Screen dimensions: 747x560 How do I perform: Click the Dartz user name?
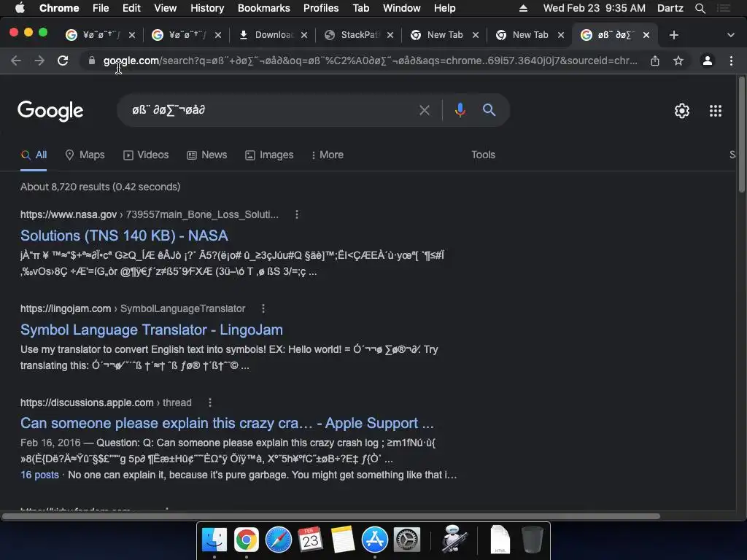pos(670,9)
